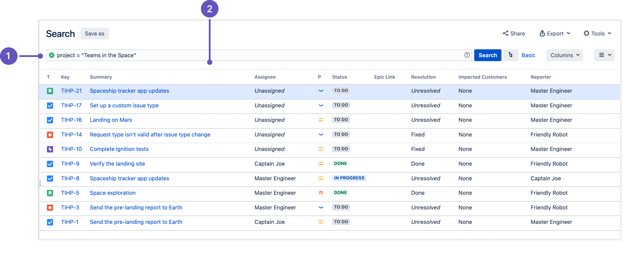Open the Tools menu
This screenshot has width=644, height=269.
(597, 33)
